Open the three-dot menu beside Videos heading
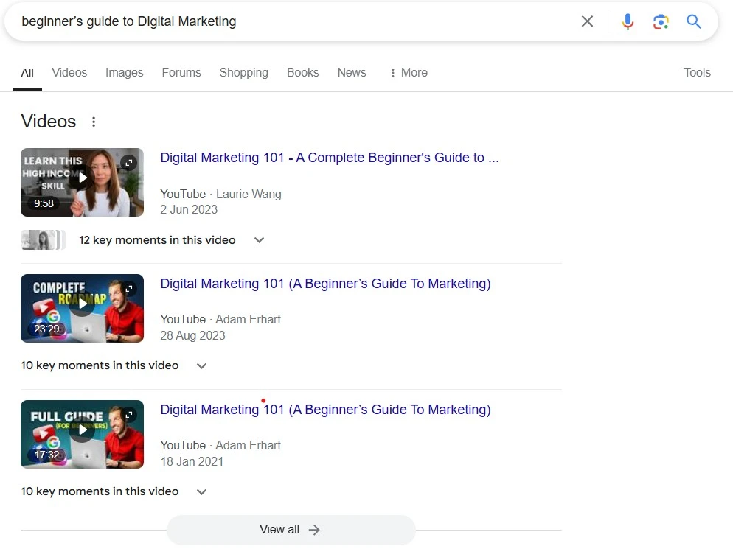 click(x=94, y=122)
